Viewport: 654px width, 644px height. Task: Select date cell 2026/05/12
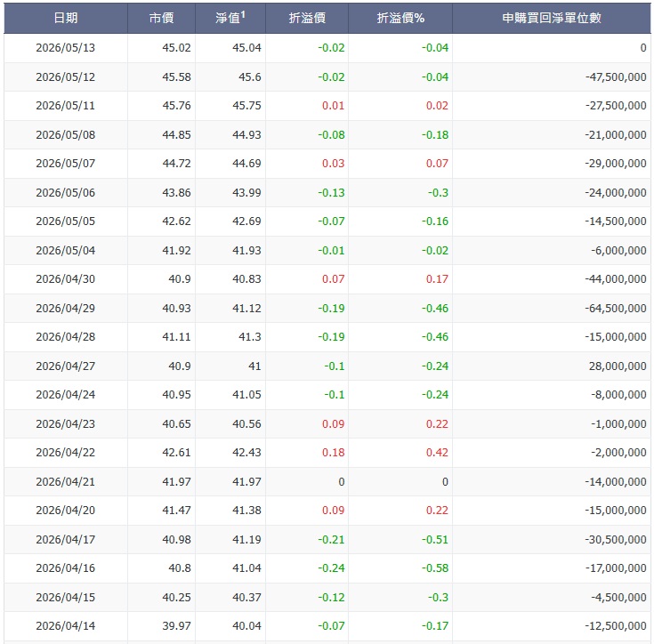[x=66, y=77]
